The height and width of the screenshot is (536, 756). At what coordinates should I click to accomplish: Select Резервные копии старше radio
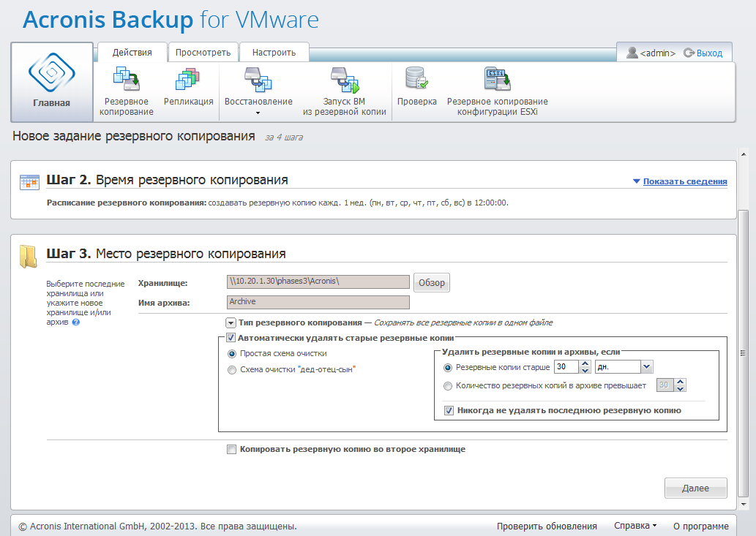[x=448, y=367]
